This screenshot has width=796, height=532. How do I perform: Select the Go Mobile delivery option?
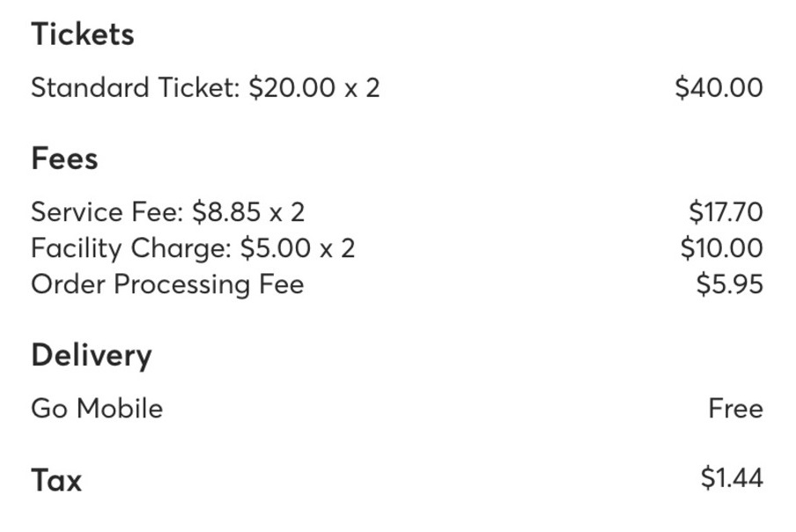tap(97, 409)
